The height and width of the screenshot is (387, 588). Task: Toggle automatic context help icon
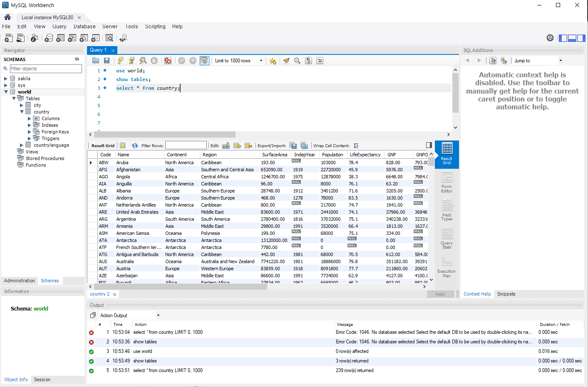(504, 61)
